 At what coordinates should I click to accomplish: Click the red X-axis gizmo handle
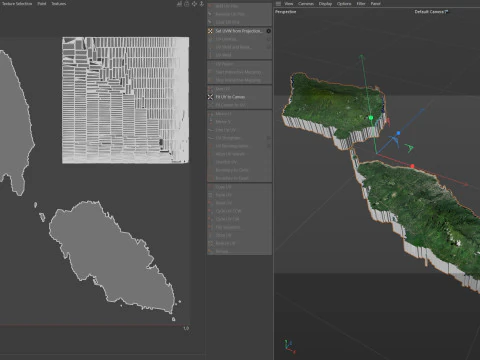pyautogui.click(x=412, y=166)
